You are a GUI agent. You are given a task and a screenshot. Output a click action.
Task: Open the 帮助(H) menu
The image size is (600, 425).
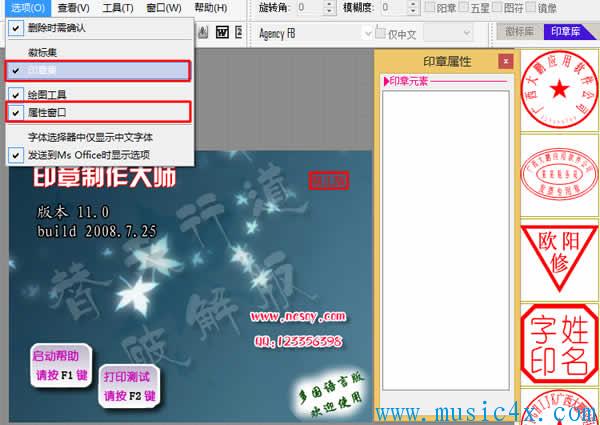(210, 8)
